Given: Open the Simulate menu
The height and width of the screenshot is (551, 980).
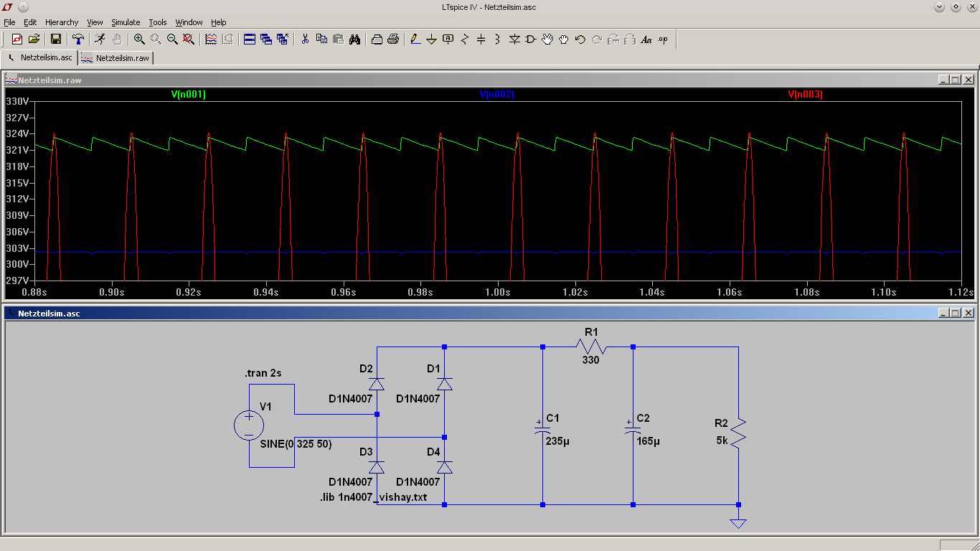Looking at the screenshot, I should point(126,22).
